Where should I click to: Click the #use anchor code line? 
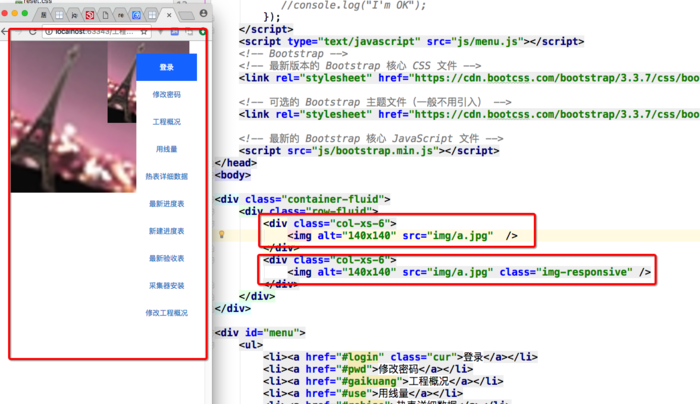pos(362,393)
